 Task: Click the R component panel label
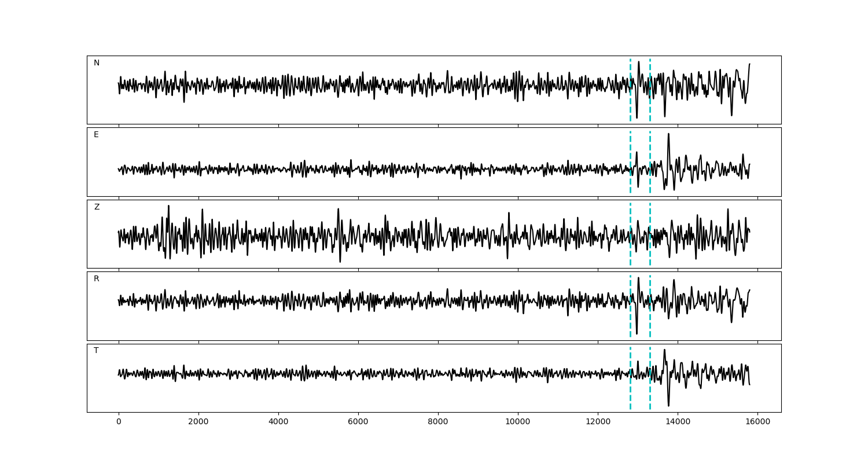point(97,279)
